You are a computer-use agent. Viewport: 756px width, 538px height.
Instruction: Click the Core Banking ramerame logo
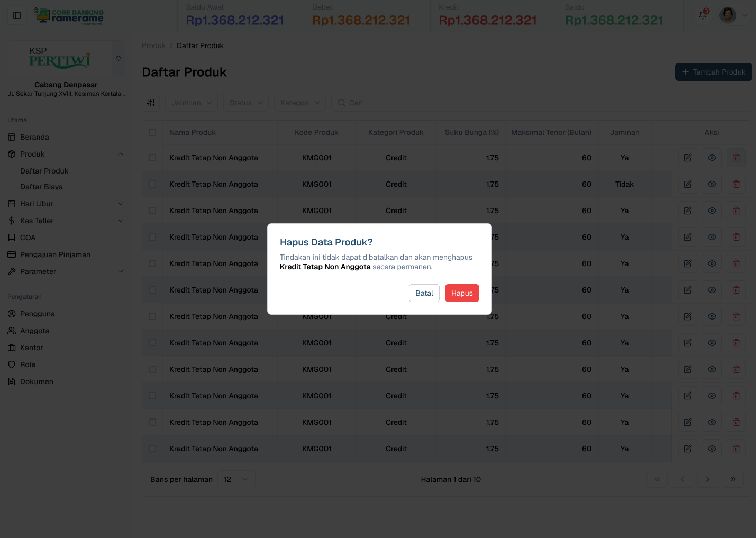(68, 15)
